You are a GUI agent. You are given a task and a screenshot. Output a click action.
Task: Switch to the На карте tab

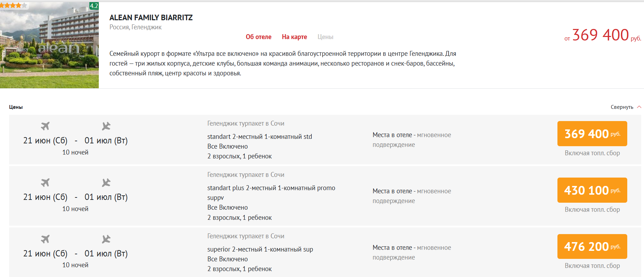(294, 37)
